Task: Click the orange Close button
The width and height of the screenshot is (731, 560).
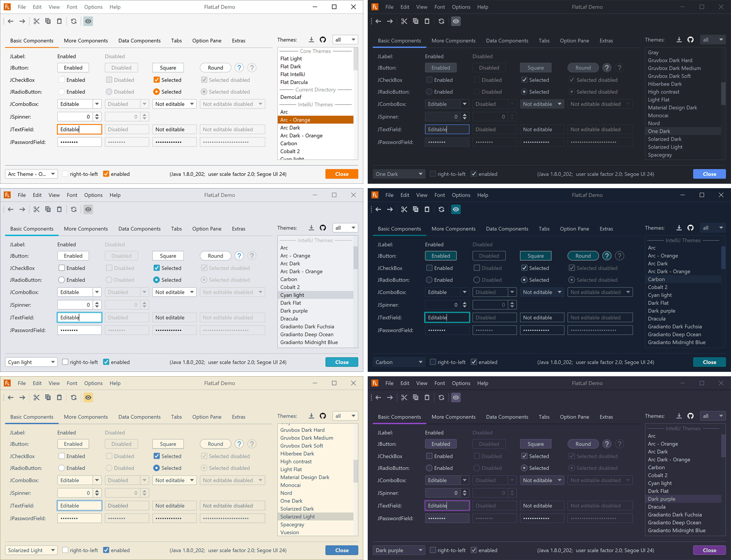Action: click(341, 174)
